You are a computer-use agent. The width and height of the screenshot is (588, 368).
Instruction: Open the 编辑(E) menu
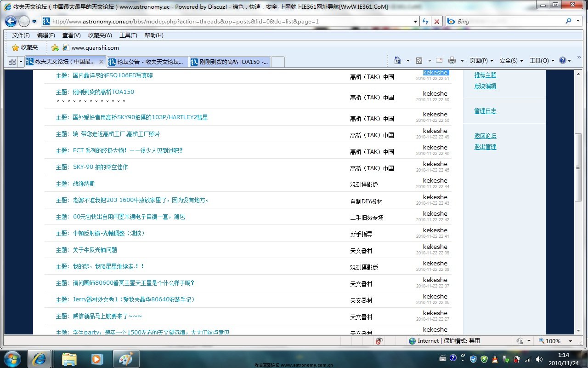click(46, 35)
